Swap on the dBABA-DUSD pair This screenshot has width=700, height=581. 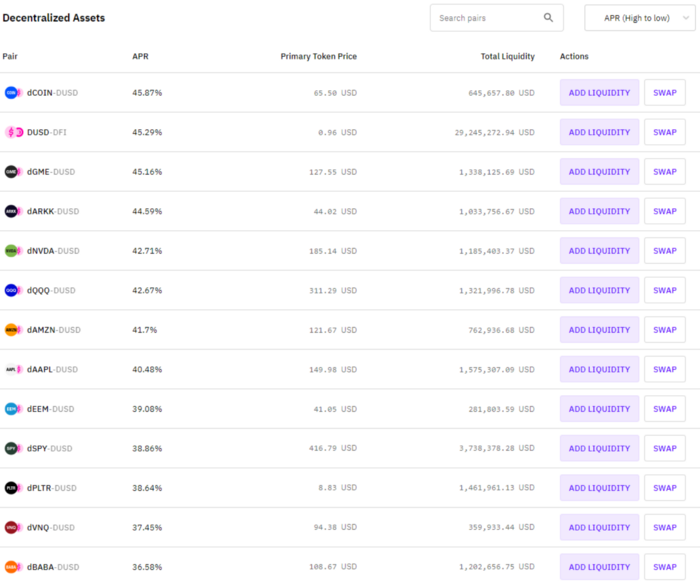[x=665, y=567]
